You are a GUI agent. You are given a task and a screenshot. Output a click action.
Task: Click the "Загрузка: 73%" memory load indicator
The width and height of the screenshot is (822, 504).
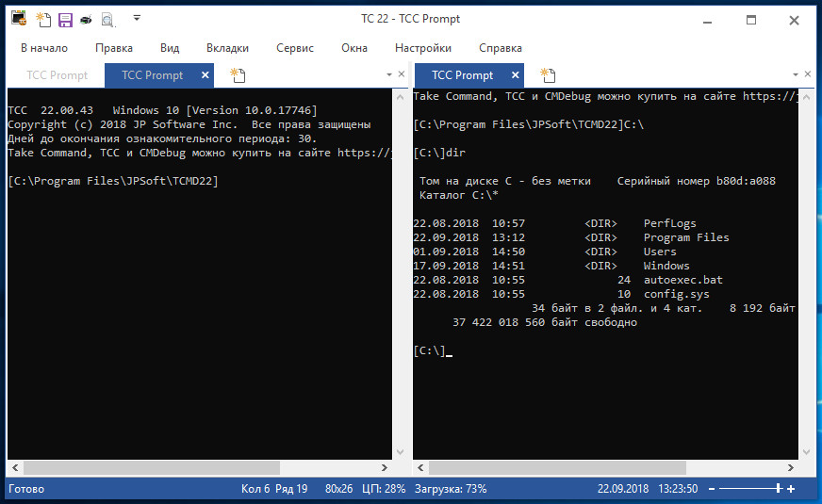(451, 489)
